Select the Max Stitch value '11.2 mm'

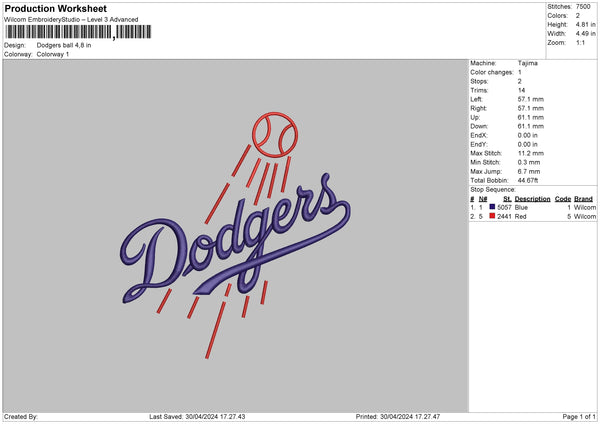(530, 153)
